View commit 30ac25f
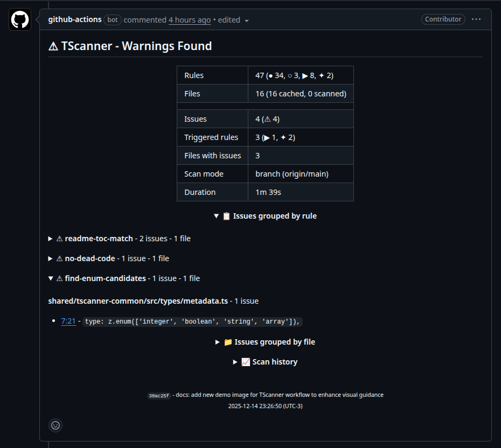The width and height of the screenshot is (501, 448). point(159,395)
